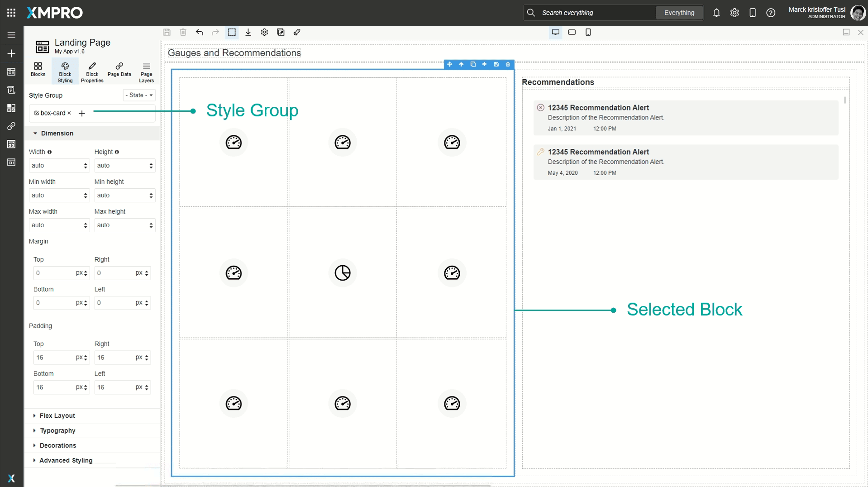Duplicate block using copy icon in block toolbar

pos(473,64)
